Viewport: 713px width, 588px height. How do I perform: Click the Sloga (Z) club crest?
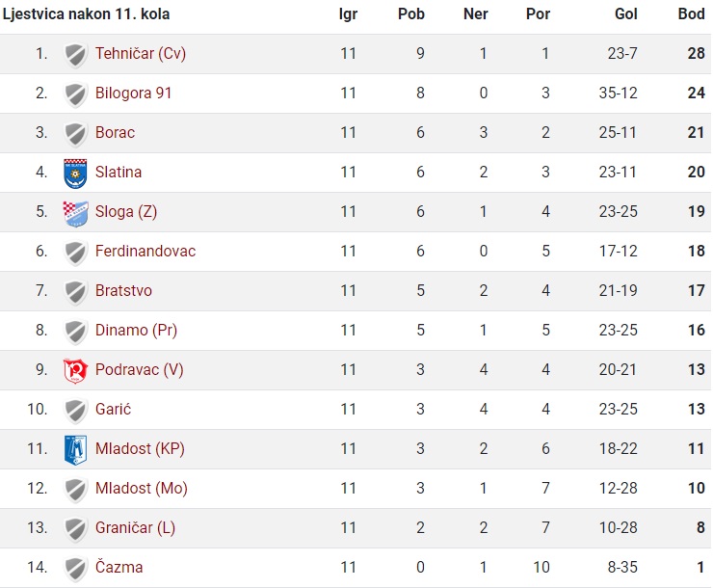(x=75, y=213)
